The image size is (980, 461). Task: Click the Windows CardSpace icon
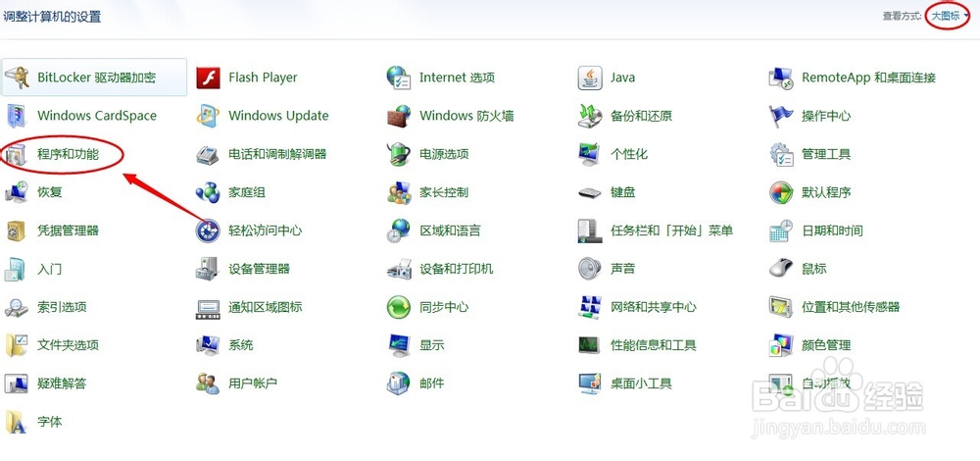tap(17, 117)
